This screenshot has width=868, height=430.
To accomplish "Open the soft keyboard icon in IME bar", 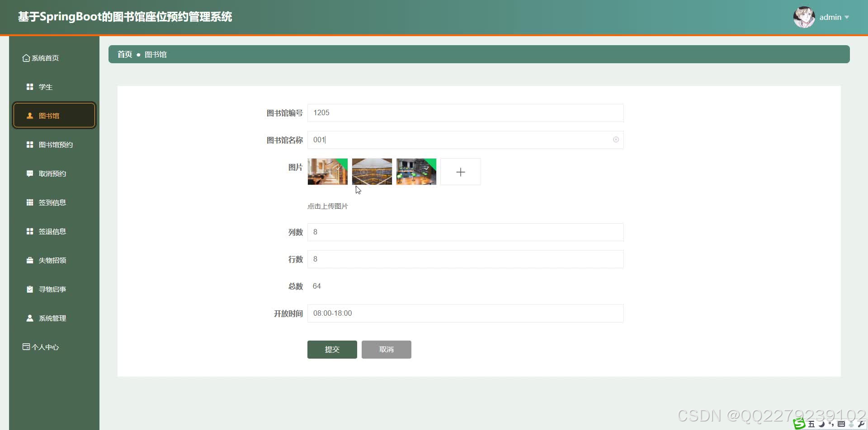I will pyautogui.click(x=841, y=424).
